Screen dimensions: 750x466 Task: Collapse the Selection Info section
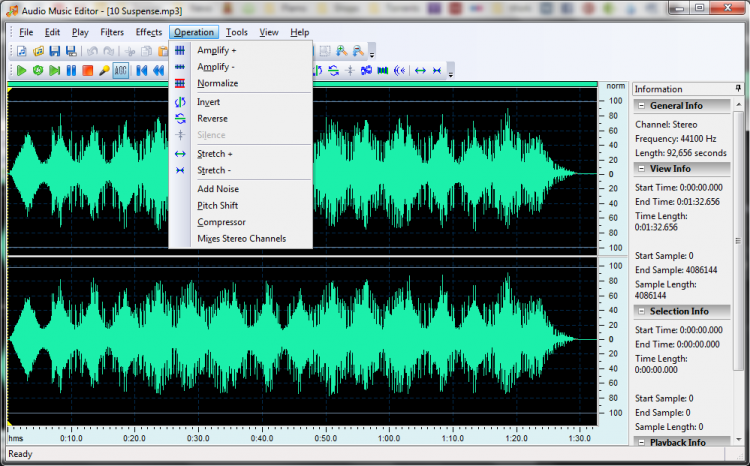click(x=642, y=311)
